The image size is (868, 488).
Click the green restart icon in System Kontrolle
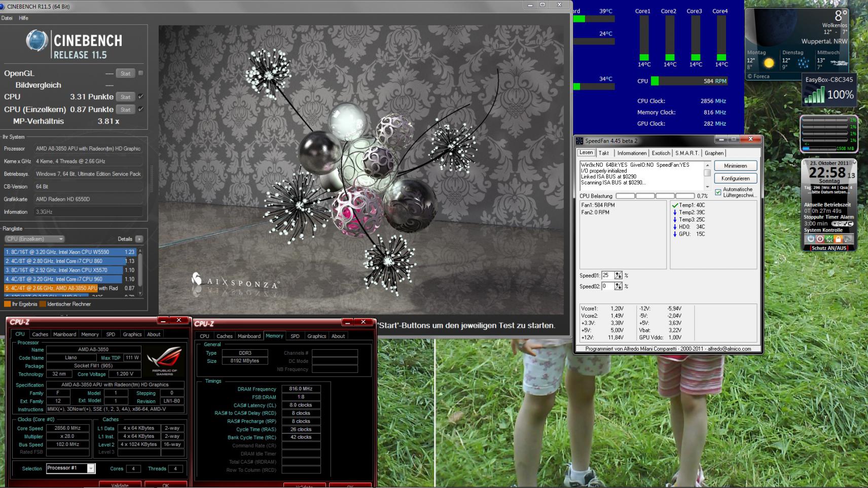tap(829, 239)
